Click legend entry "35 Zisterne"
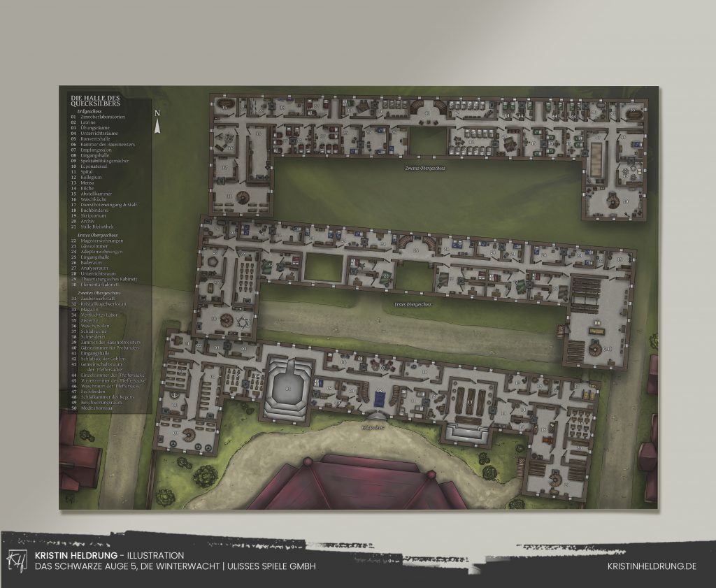This screenshot has width=716, height=588. pyautogui.click(x=85, y=320)
